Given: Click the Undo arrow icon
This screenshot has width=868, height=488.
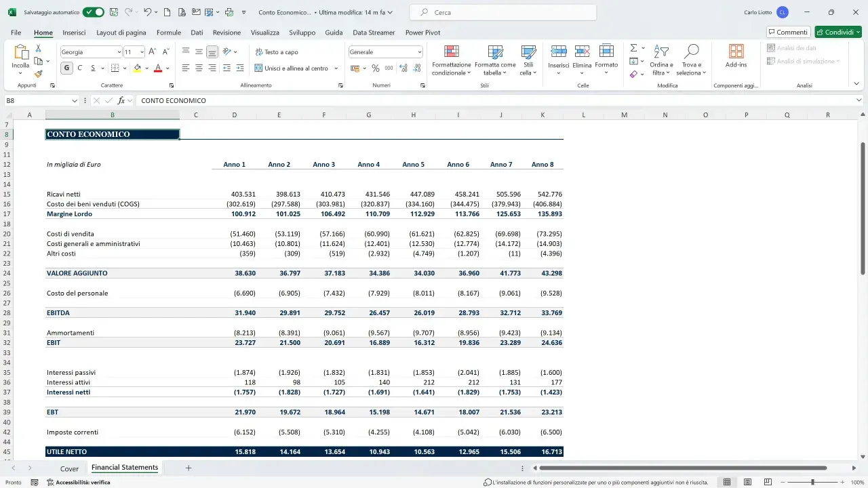Looking at the screenshot, I should (x=147, y=12).
